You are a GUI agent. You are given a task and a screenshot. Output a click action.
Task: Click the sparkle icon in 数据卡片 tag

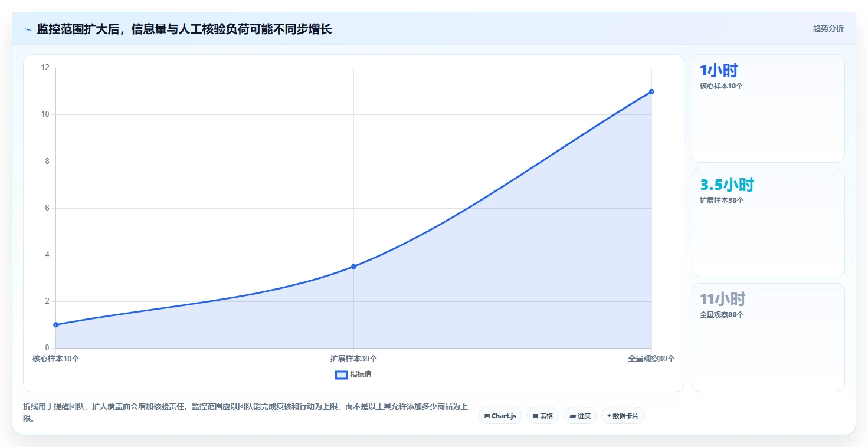point(609,416)
